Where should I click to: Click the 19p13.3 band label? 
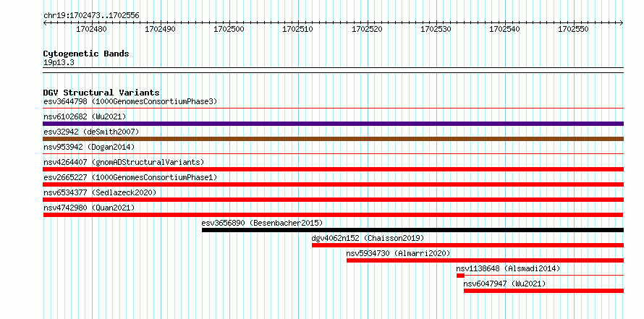59,63
